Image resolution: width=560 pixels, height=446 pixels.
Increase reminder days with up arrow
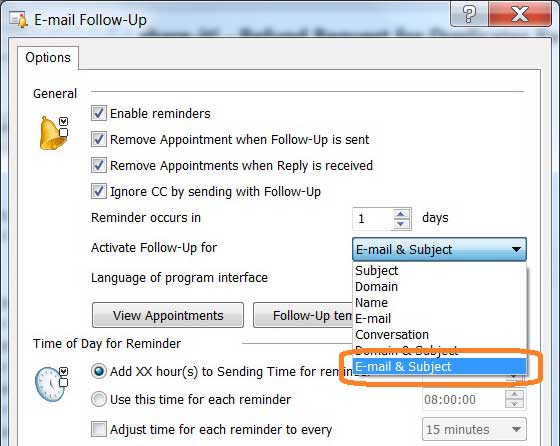tap(401, 214)
